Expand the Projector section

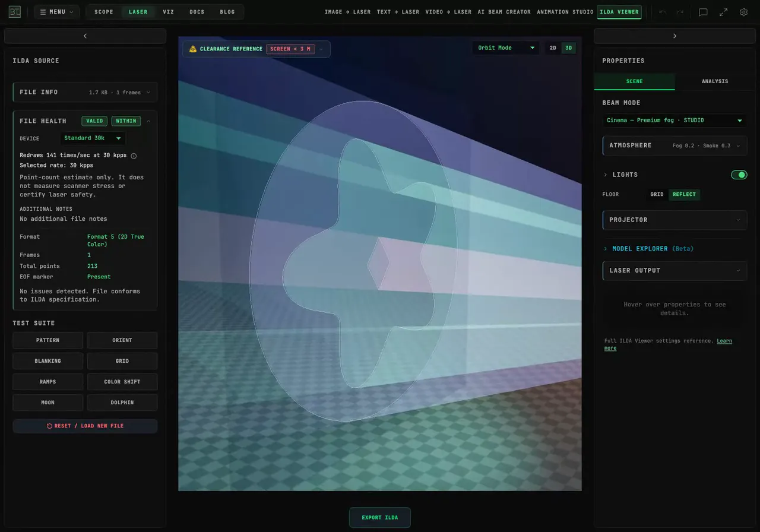coord(674,220)
